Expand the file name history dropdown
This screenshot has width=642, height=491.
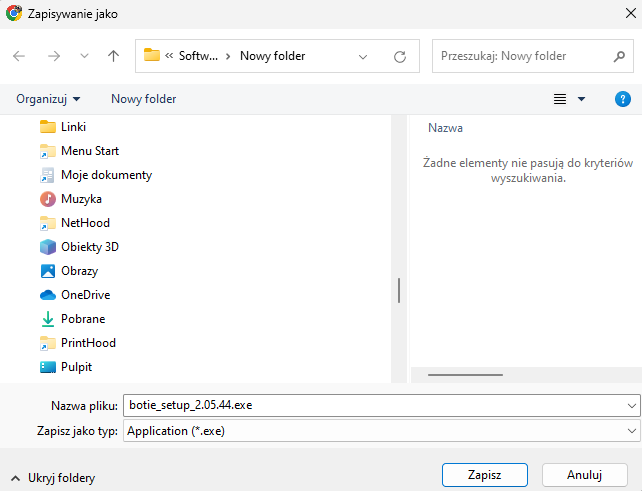pos(631,405)
